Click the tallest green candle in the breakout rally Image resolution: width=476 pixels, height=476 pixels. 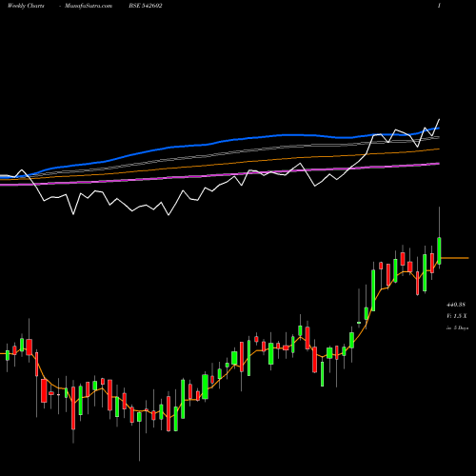373,290
